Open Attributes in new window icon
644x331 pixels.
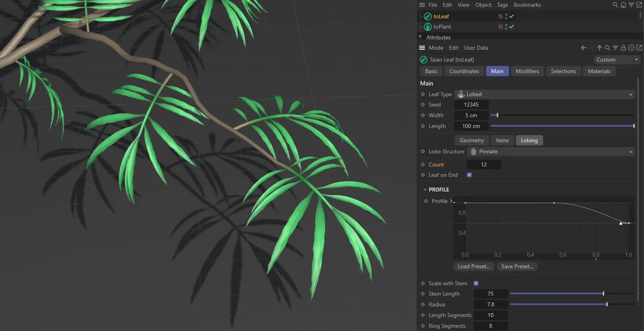point(639,48)
